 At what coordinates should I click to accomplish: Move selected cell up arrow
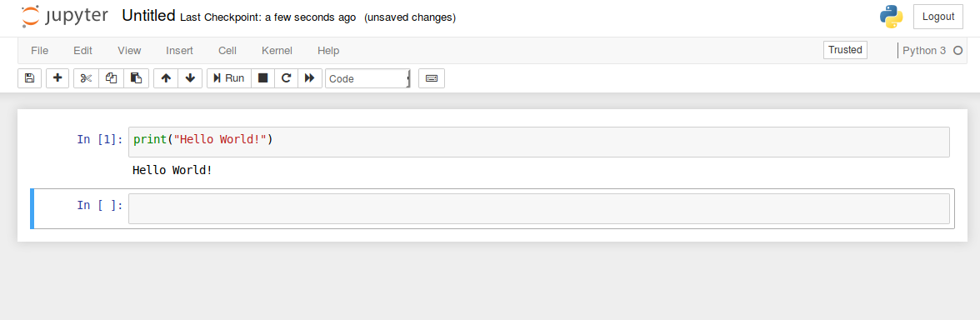(166, 78)
